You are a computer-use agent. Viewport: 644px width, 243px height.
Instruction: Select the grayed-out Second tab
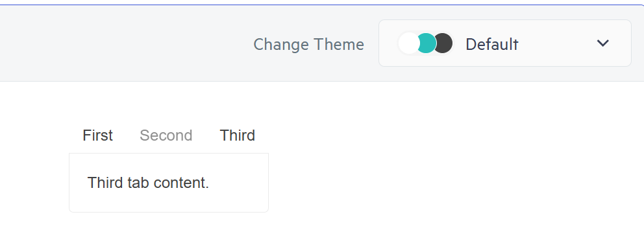click(x=166, y=135)
